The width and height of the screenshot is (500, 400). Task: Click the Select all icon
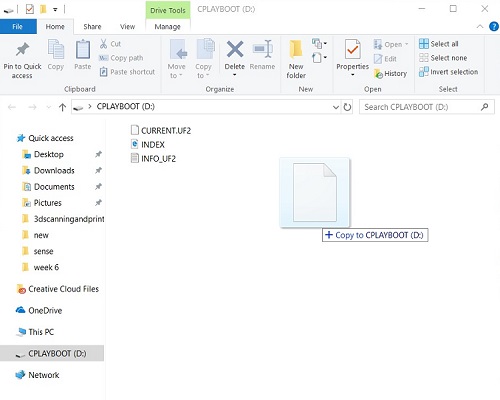tap(424, 44)
